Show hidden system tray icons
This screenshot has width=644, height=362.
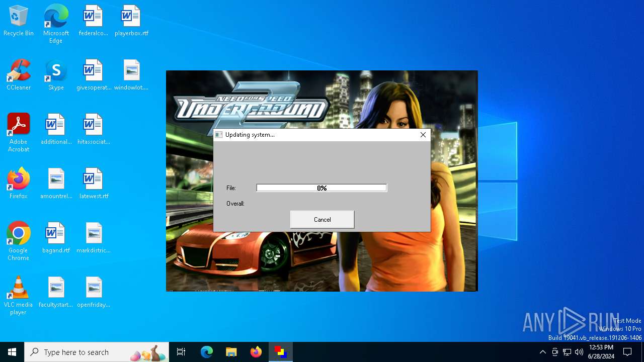click(542, 352)
